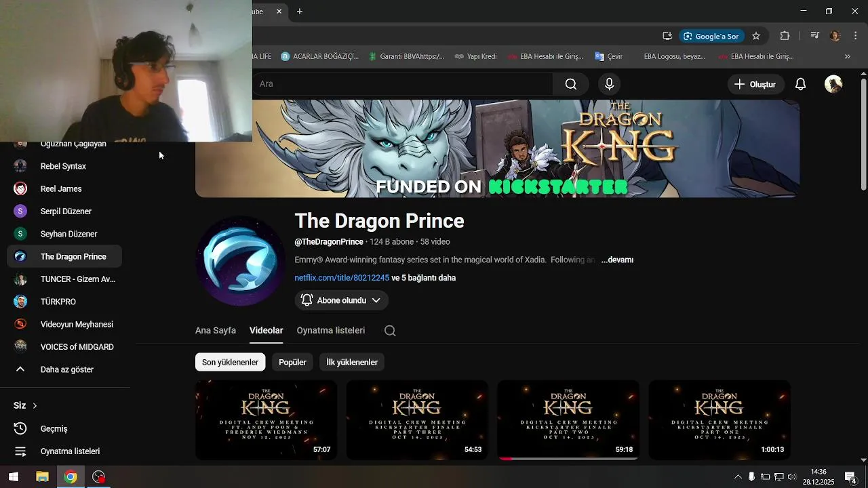868x488 pixels.
Task: Select the Videolar tab
Action: coord(267,331)
